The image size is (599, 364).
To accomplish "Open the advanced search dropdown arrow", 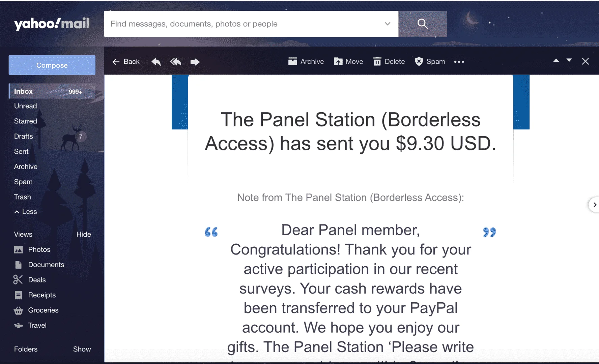I will [388, 24].
